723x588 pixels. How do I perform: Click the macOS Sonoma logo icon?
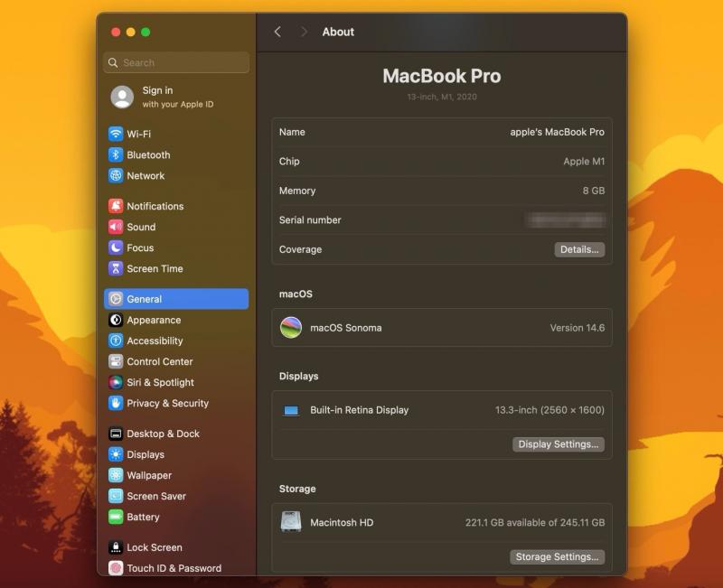(291, 328)
